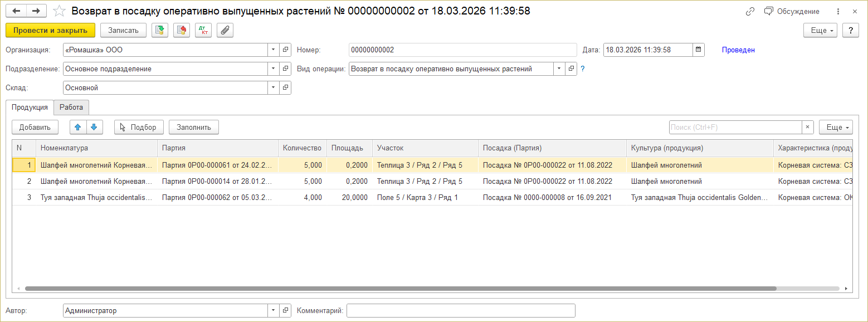Open attached files via paperclip icon
The height and width of the screenshot is (322, 868).
pyautogui.click(x=225, y=30)
